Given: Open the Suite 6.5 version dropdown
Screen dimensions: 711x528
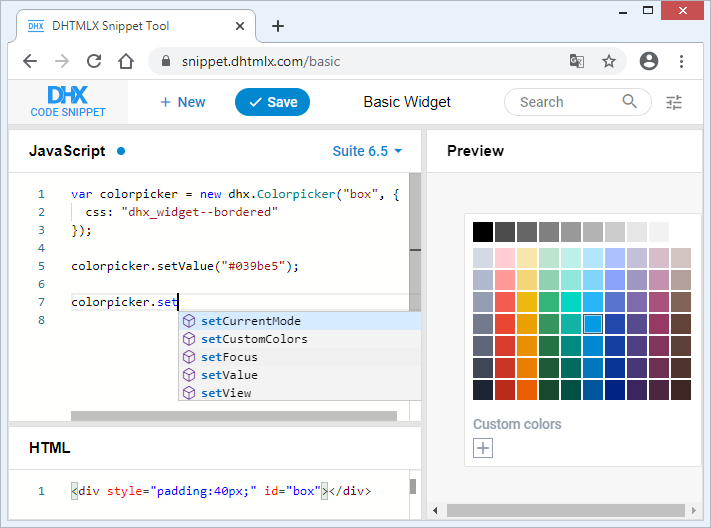Looking at the screenshot, I should [x=367, y=151].
